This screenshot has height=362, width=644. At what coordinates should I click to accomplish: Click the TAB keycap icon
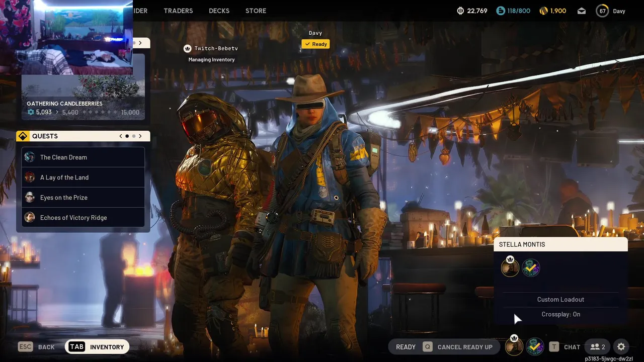(x=76, y=347)
